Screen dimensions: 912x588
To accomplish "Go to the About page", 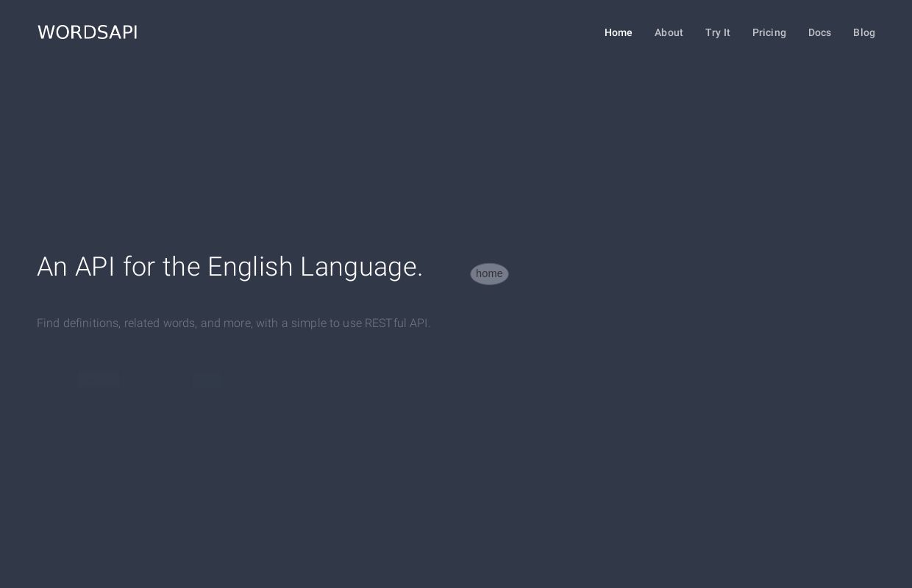I will [x=669, y=32].
